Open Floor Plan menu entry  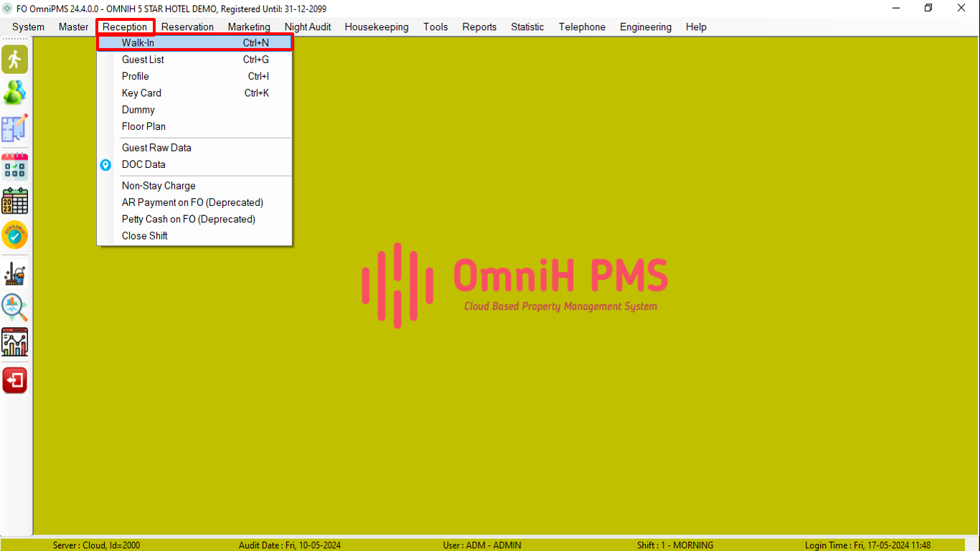(195, 126)
